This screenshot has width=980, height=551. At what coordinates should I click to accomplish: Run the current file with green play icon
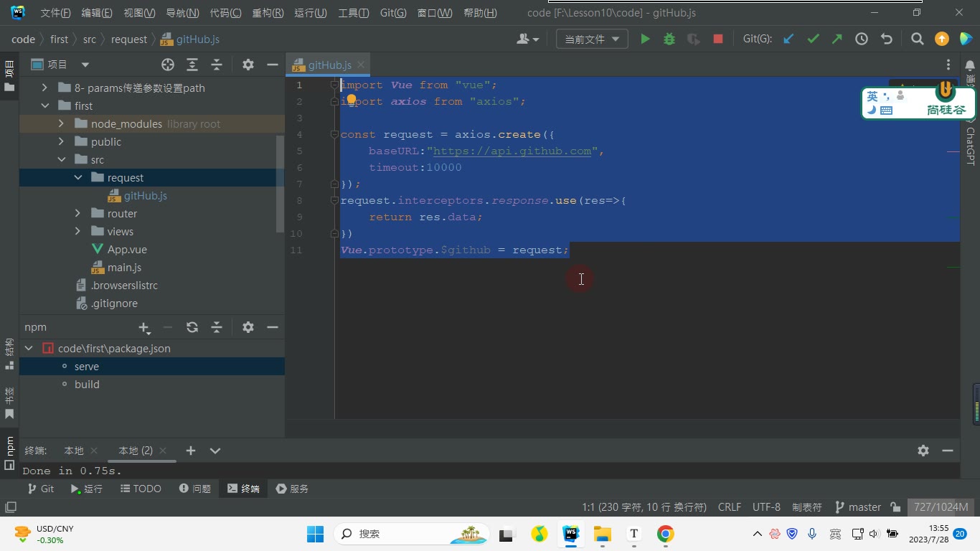[645, 39]
